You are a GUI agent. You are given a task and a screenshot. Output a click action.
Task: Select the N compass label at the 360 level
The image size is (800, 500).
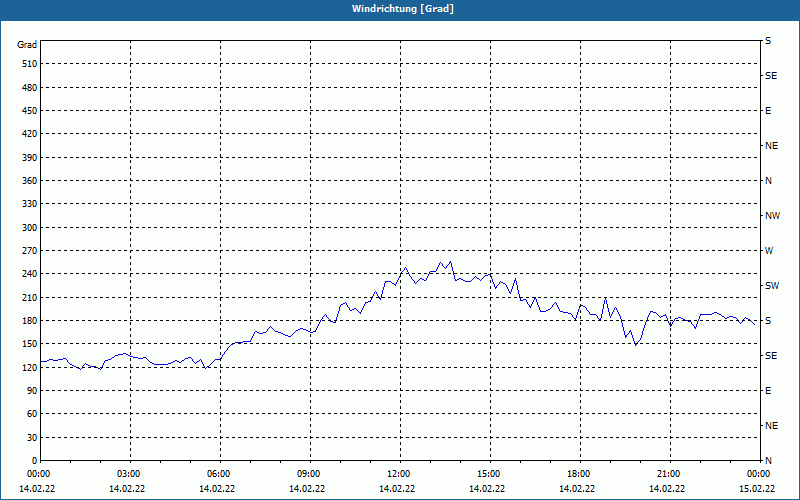769,181
